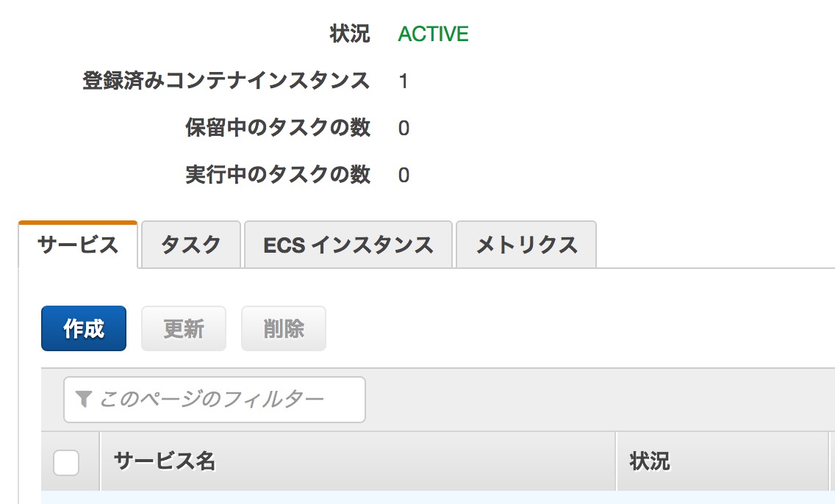
Task: Sort by the サービス名 column header
Action: 165,461
